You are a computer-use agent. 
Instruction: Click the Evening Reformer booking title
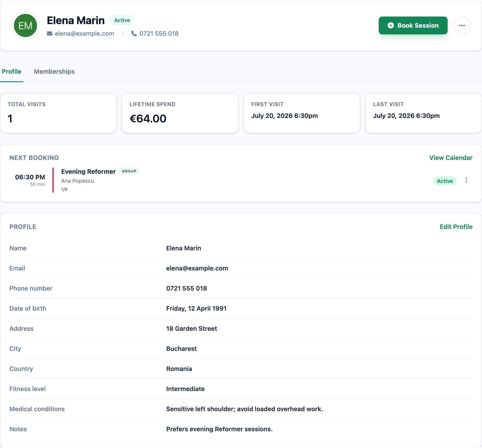88,171
